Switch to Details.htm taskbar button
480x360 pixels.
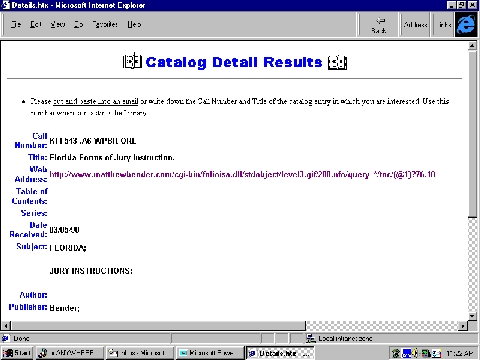280,353
